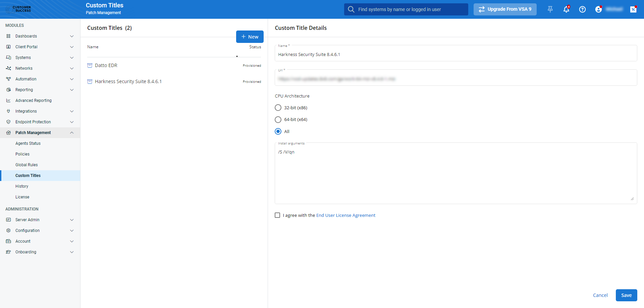Check the license agreement checkbox
This screenshot has height=308, width=644.
[277, 215]
